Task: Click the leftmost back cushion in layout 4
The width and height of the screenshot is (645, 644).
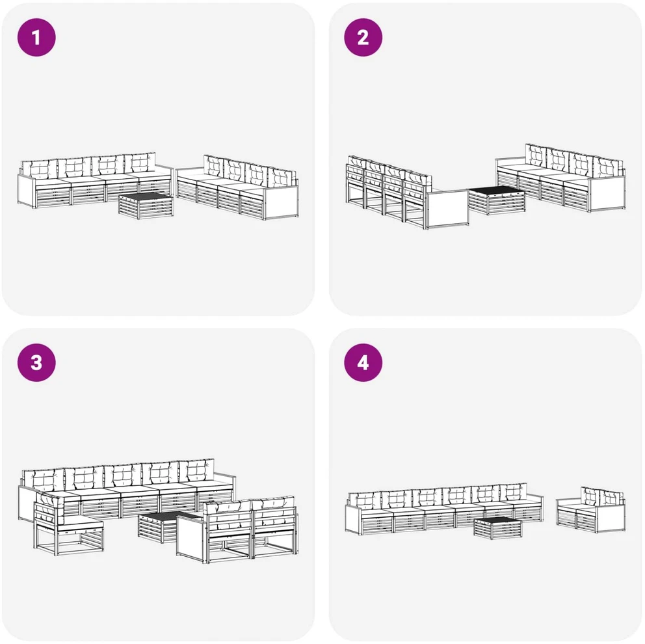Action: click(363, 499)
